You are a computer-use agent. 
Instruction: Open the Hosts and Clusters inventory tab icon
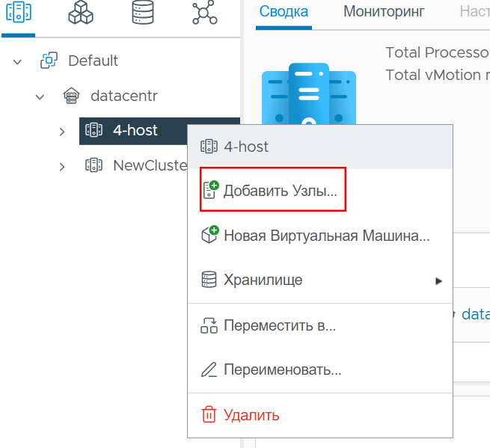tap(19, 12)
